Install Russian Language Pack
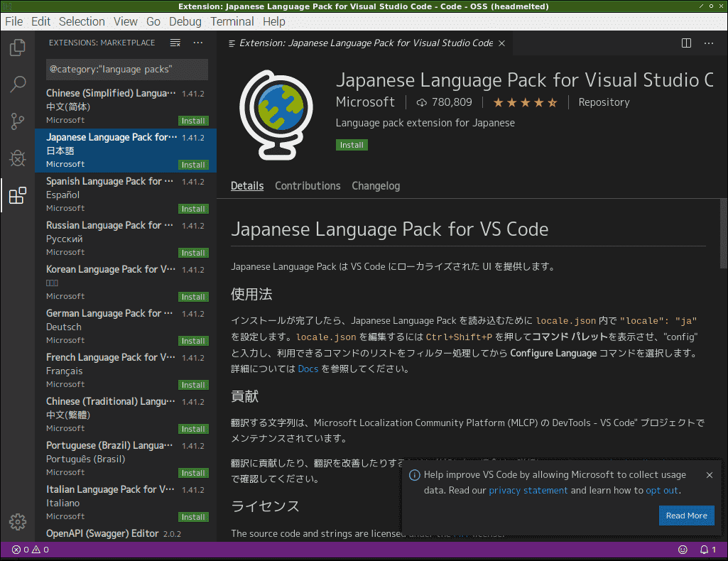Image resolution: width=728 pixels, height=561 pixels. tap(193, 254)
